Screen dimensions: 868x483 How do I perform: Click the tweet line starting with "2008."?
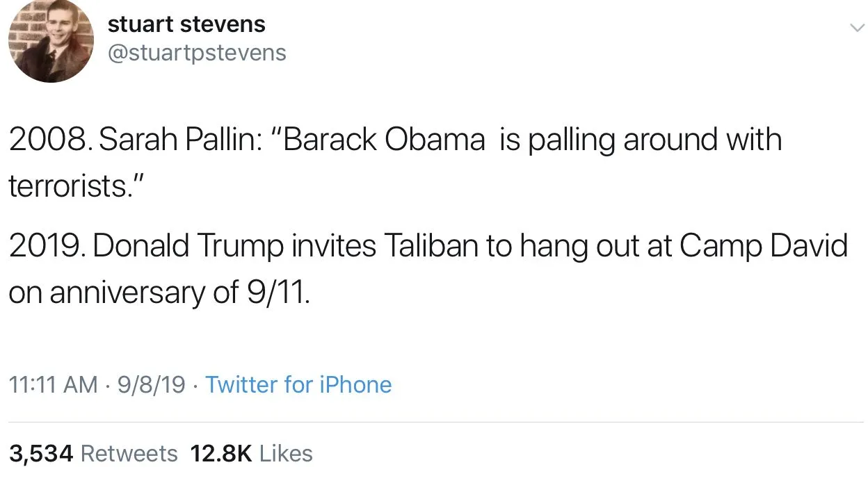point(394,140)
